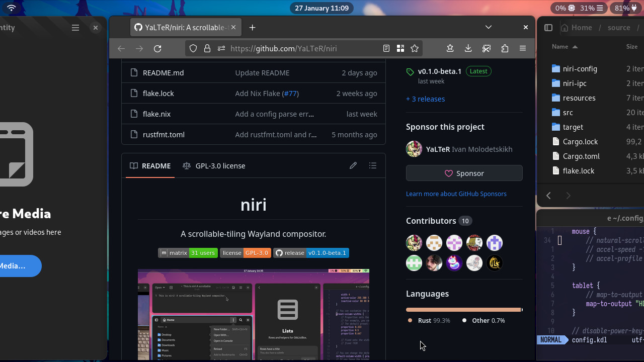Show the README outline list icon
The image size is (644, 362).
373,165
